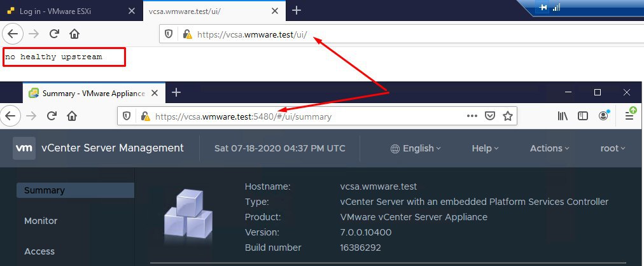Screen dimensions: 644x266
Task: Click the date Sat 07-18-2020 04:37 PM UTC
Action: pyautogui.click(x=280, y=148)
